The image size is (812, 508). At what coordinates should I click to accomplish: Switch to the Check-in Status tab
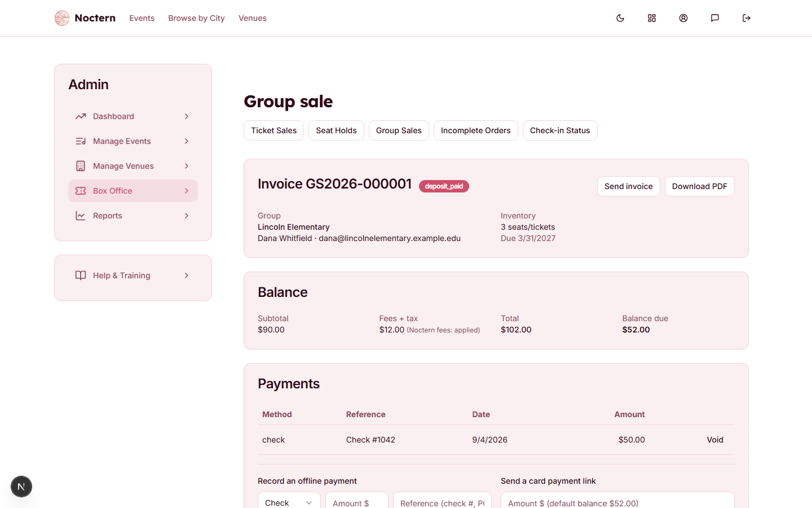tap(560, 130)
